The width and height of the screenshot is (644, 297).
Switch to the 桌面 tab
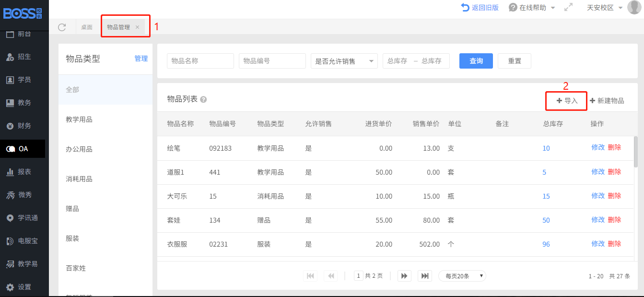coord(87,27)
